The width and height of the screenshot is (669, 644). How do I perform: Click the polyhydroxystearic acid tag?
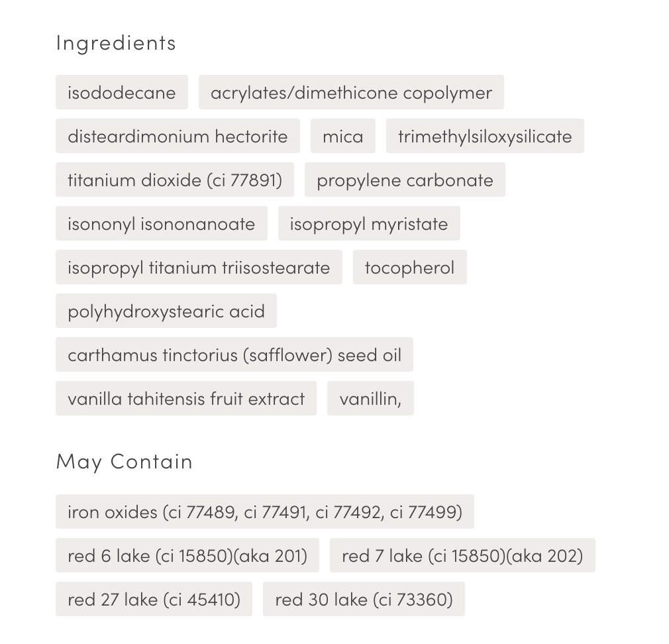166,311
